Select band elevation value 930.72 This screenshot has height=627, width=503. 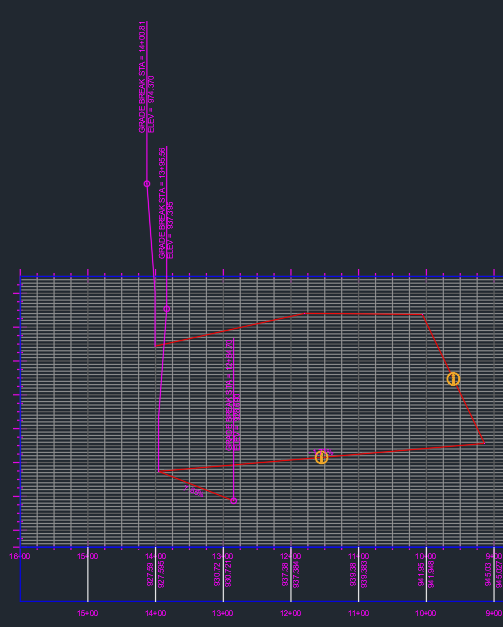click(218, 574)
